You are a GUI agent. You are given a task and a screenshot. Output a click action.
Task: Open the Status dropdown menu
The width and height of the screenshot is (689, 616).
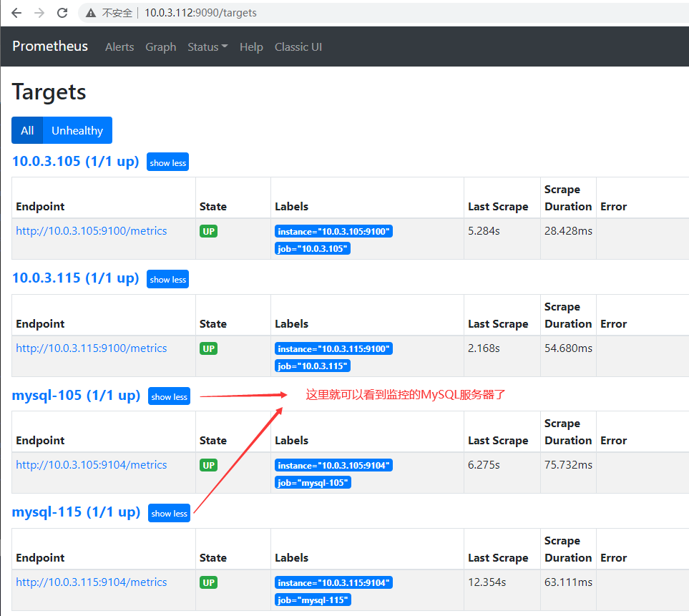[207, 47]
